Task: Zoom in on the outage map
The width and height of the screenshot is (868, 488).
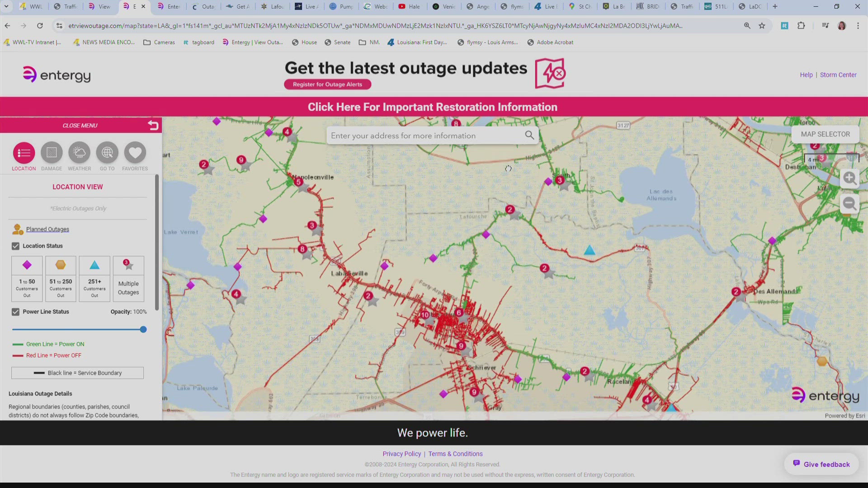Action: (x=849, y=178)
